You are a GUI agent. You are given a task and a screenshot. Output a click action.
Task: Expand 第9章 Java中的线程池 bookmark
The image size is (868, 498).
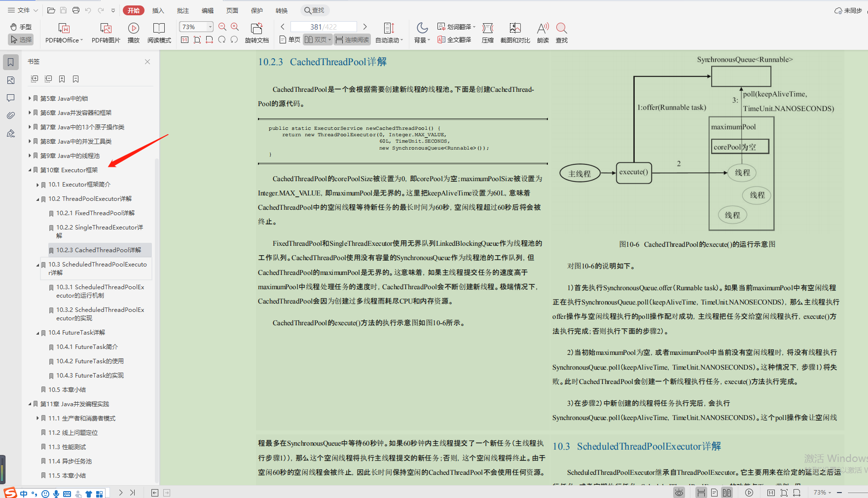pos(30,155)
